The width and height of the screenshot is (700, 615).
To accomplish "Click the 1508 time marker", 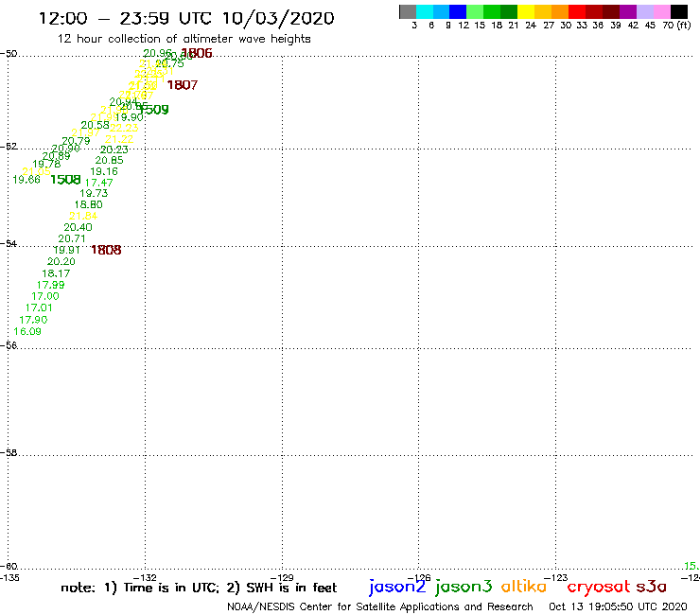I will (x=65, y=180).
